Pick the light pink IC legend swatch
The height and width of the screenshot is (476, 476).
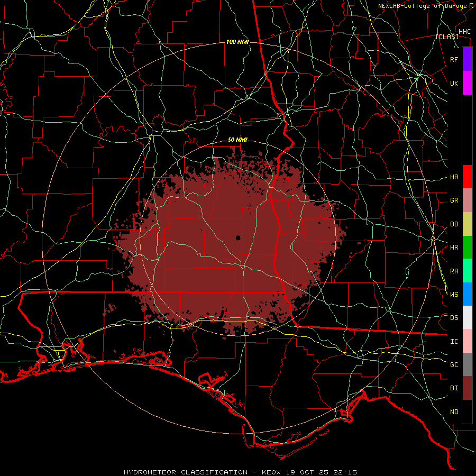pos(467,341)
